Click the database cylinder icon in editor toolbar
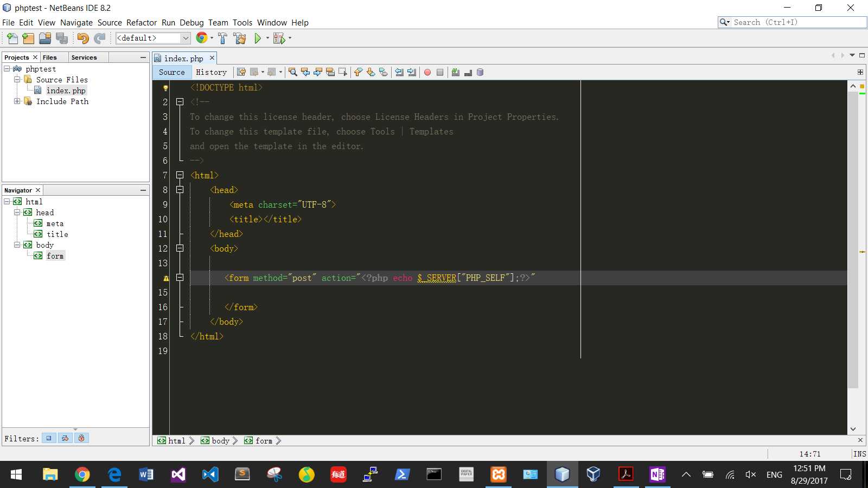This screenshot has width=868, height=488. (480, 72)
